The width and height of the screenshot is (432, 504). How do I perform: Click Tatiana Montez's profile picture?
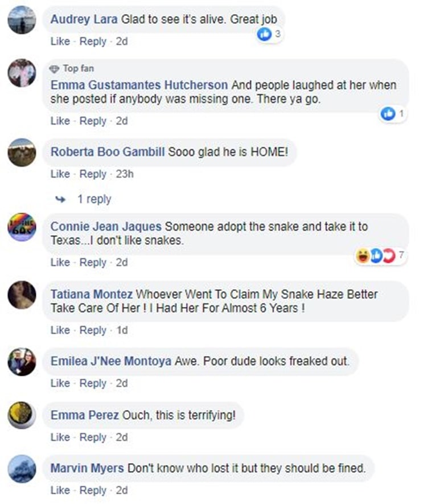pyautogui.click(x=22, y=294)
